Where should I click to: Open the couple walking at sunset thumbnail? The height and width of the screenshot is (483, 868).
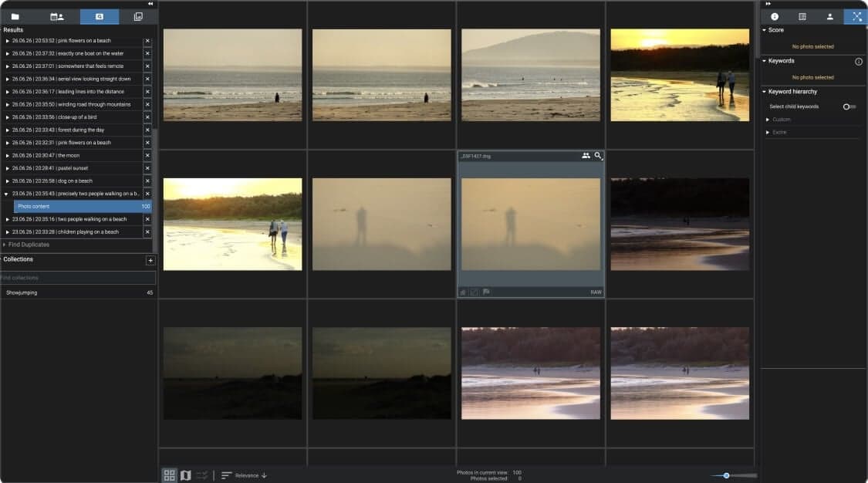680,75
